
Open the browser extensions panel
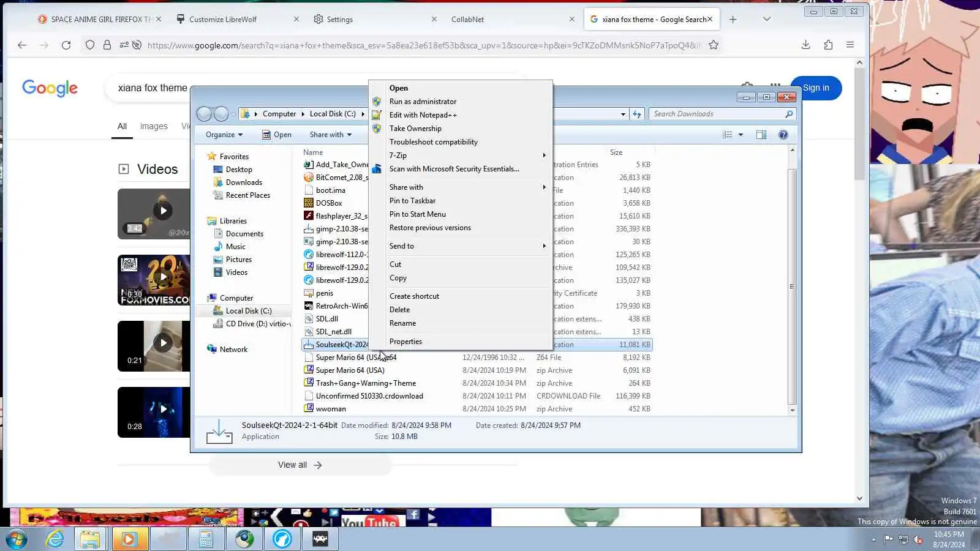coord(828,45)
